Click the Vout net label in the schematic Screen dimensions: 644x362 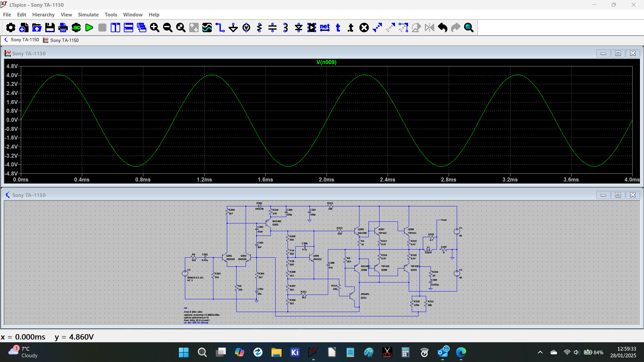point(444,220)
